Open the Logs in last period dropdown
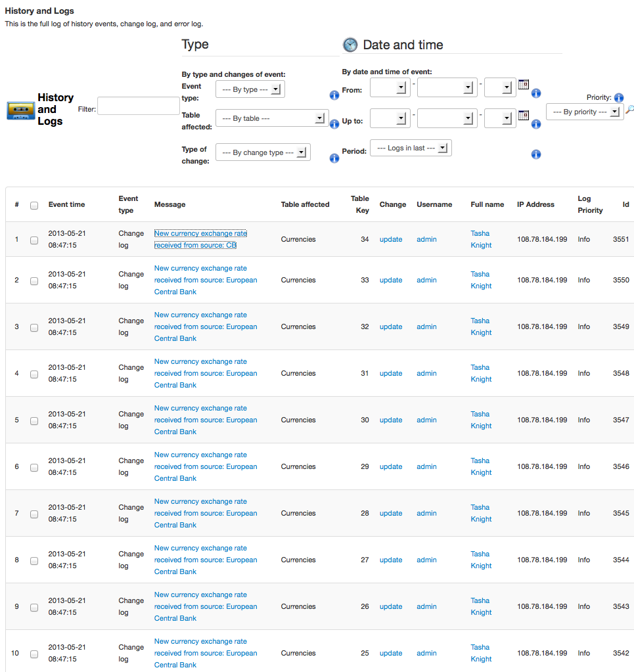Viewport: 634px width, 672px height. click(411, 148)
